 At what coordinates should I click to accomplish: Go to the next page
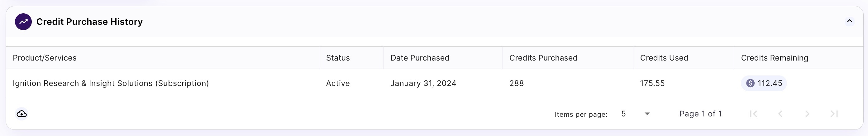pyautogui.click(x=807, y=114)
